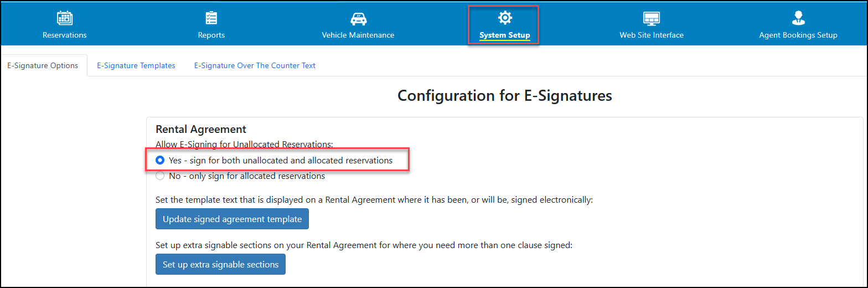Open Agent Bookings Setup menu label
This screenshot has height=288, width=868.
point(798,35)
